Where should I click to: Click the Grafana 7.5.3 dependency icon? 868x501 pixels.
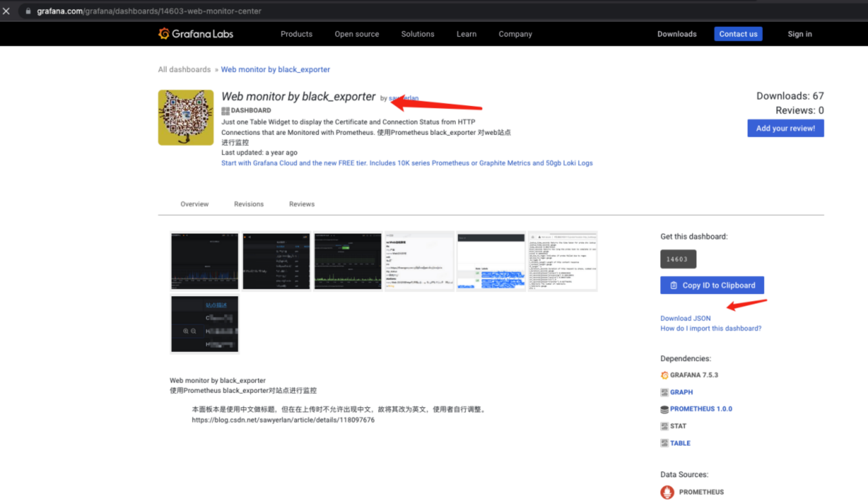pos(664,375)
